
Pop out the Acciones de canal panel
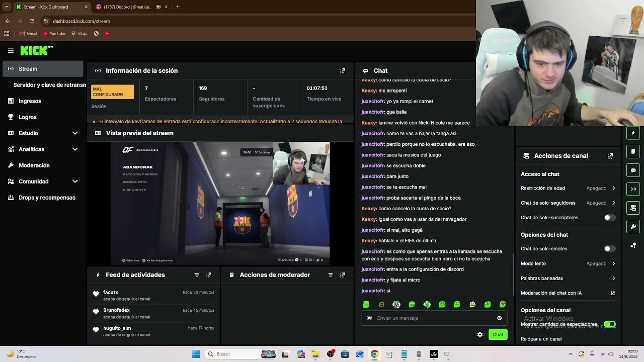coord(610,156)
